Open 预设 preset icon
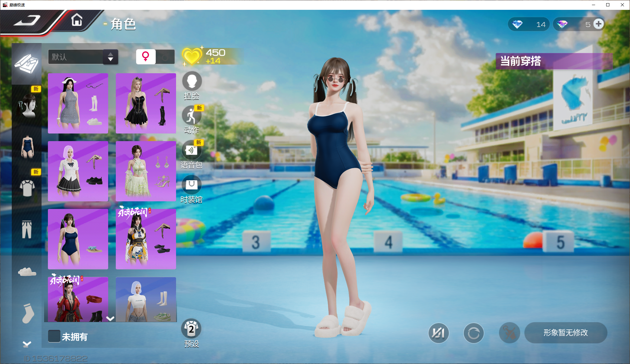This screenshot has height=364, width=630. 191,329
